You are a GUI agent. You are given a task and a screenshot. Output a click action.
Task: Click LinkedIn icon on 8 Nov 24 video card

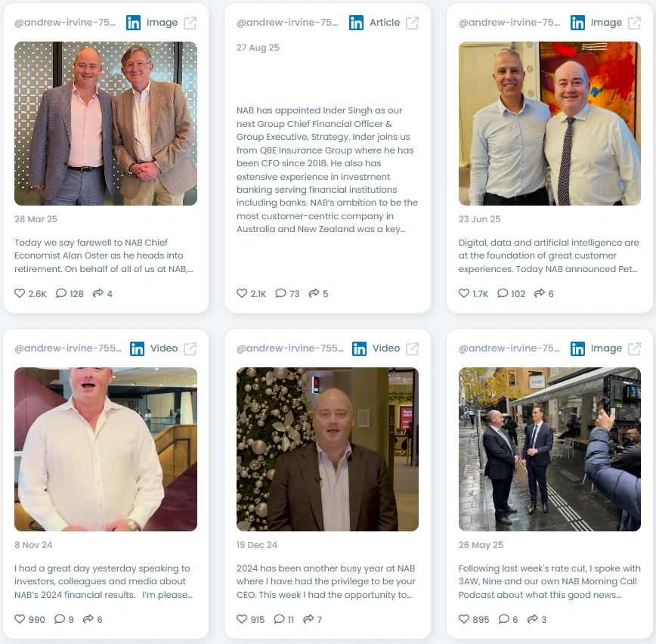coord(137,348)
